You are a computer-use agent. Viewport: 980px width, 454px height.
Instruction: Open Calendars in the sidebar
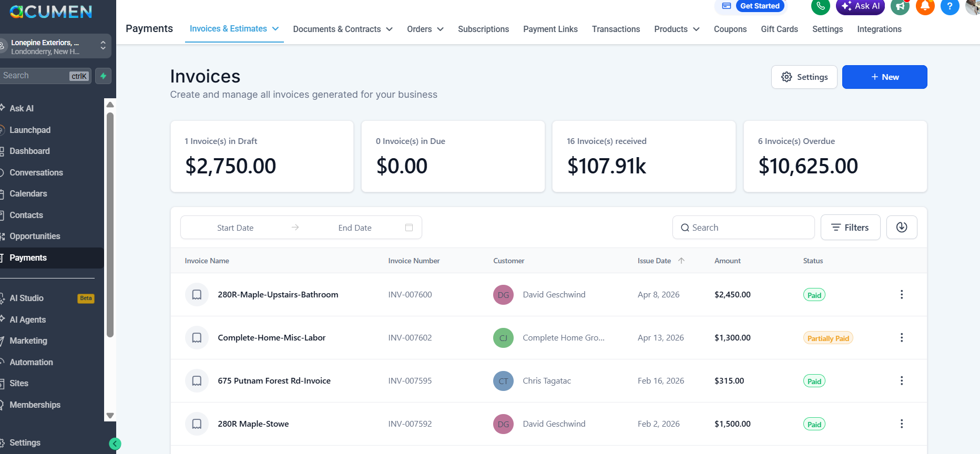(x=28, y=194)
